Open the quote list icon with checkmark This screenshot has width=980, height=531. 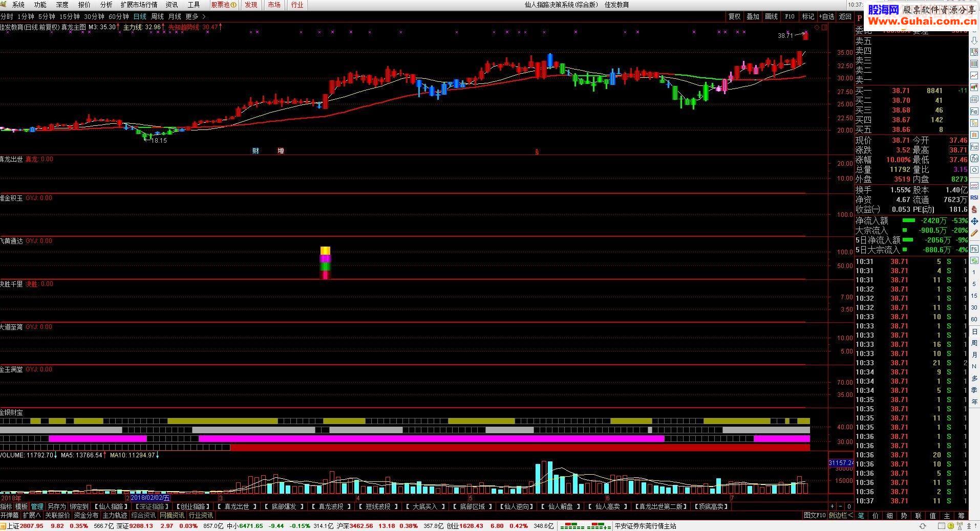pyautogui.click(x=974, y=52)
